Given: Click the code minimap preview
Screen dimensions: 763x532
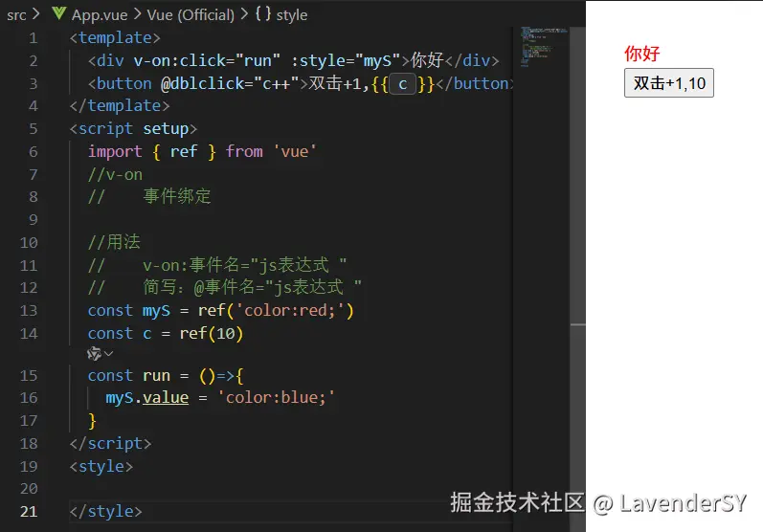Looking at the screenshot, I should click(542, 48).
